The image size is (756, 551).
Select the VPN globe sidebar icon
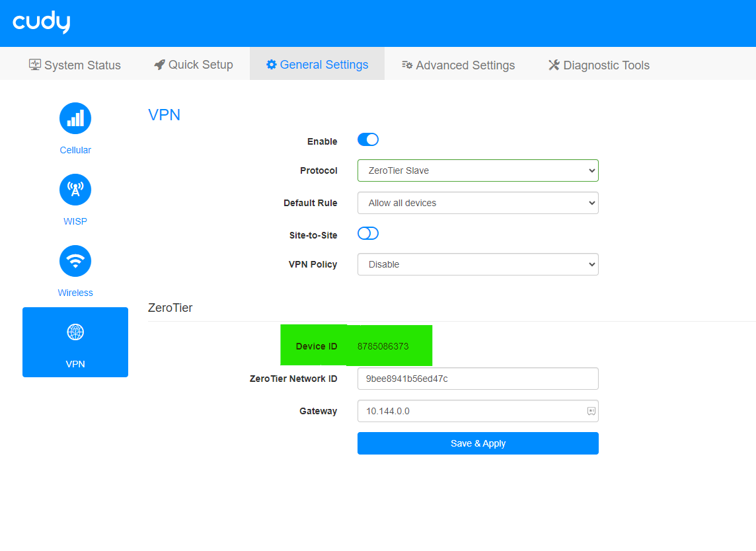(75, 332)
